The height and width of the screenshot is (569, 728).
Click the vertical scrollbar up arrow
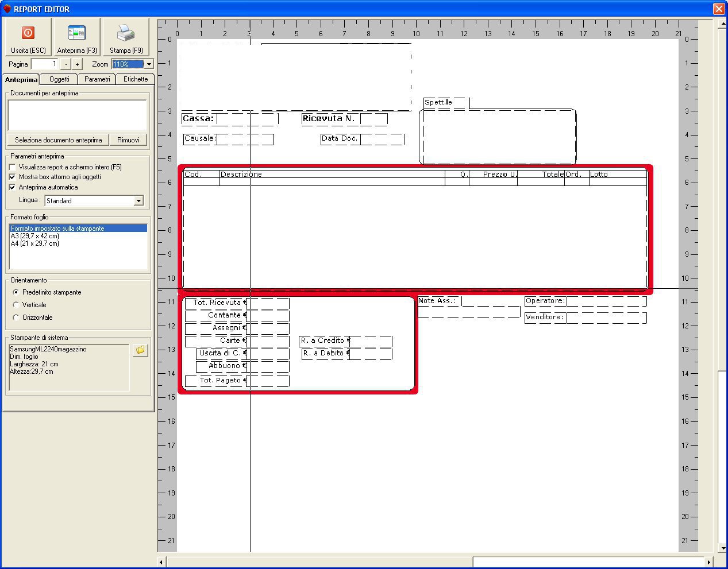point(722,23)
